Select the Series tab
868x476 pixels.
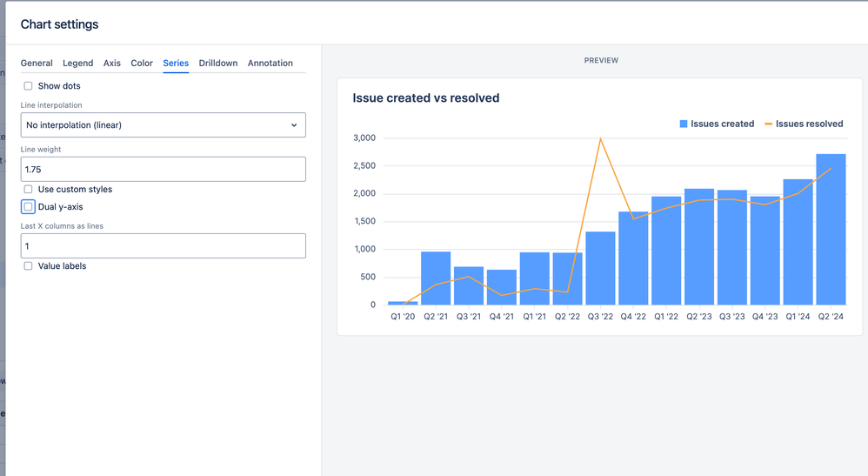[176, 64]
